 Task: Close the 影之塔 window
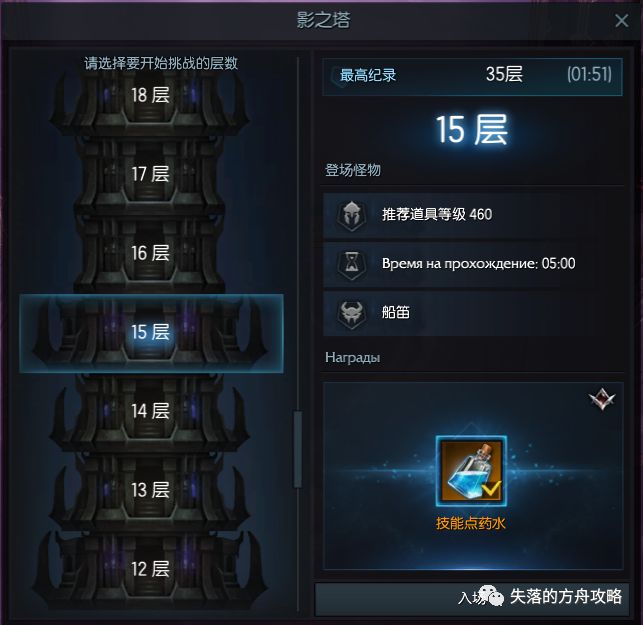pyautogui.click(x=622, y=20)
